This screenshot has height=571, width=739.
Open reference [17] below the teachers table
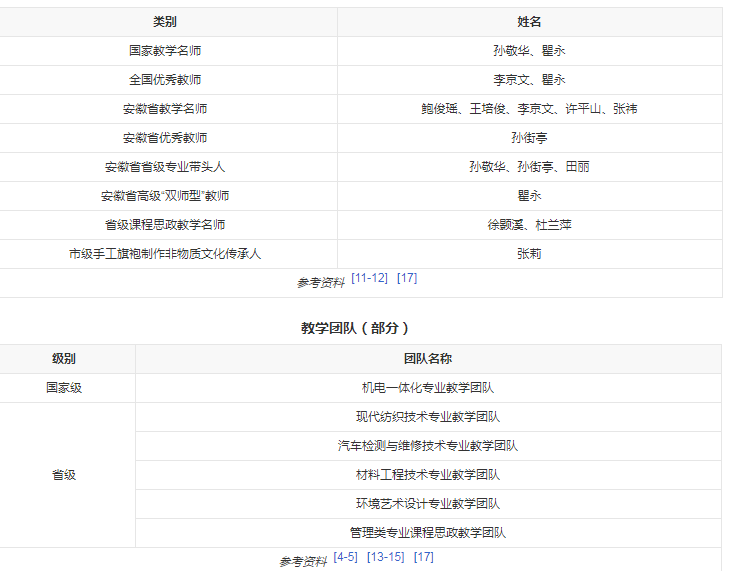tap(406, 279)
